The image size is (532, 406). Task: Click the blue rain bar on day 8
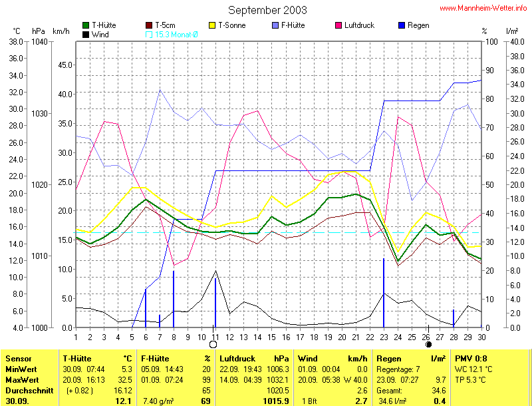point(174,300)
